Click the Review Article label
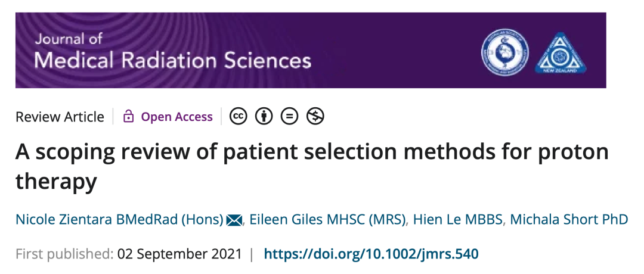The width and height of the screenshot is (644, 274). [60, 117]
